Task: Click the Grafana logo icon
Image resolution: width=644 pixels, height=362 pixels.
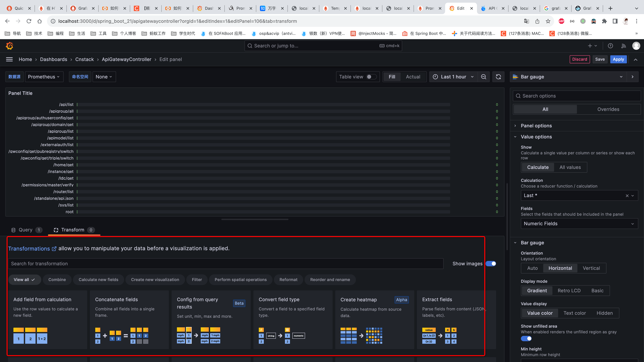Action: pos(10,46)
